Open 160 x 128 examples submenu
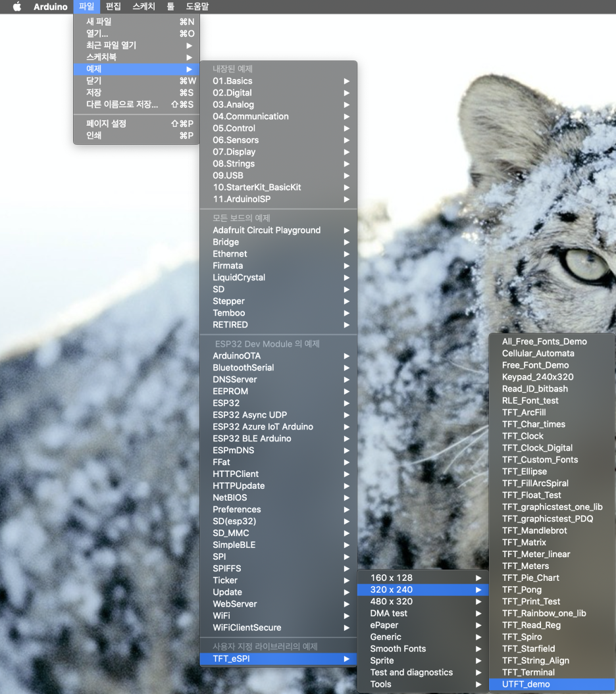 (x=423, y=578)
